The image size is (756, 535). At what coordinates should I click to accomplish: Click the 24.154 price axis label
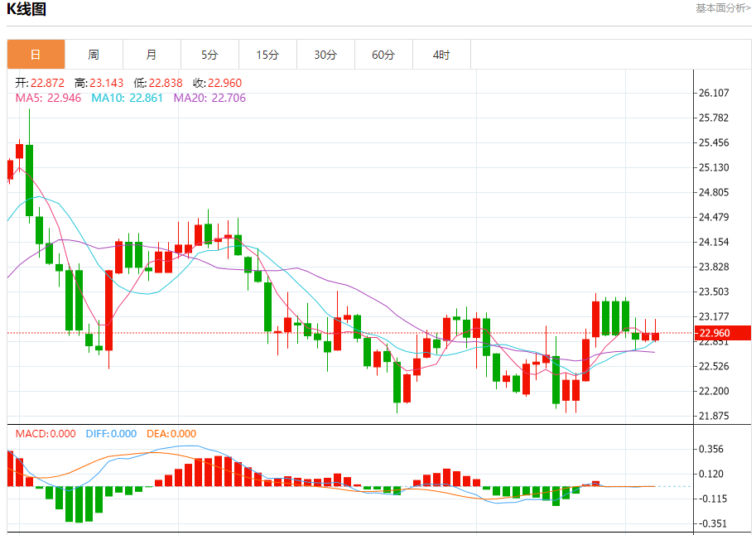pyautogui.click(x=714, y=242)
